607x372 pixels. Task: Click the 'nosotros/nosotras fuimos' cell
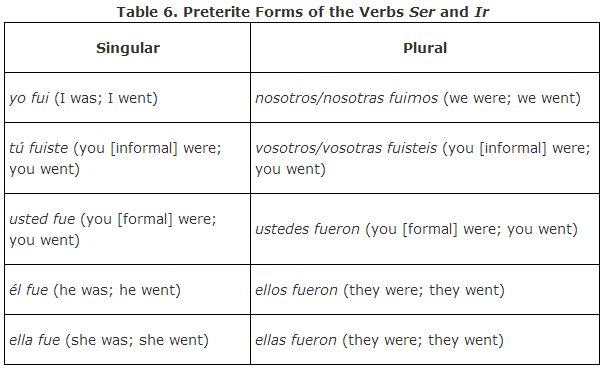tap(425, 98)
